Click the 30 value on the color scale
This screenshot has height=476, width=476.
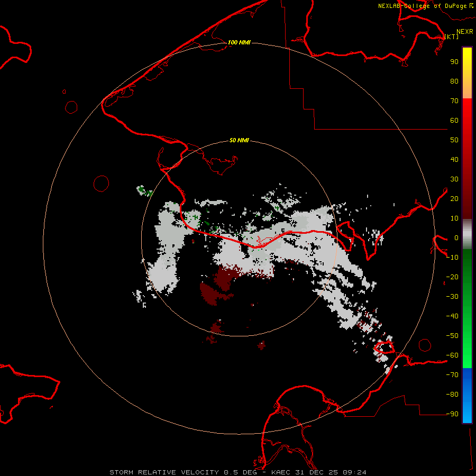tap(454, 179)
